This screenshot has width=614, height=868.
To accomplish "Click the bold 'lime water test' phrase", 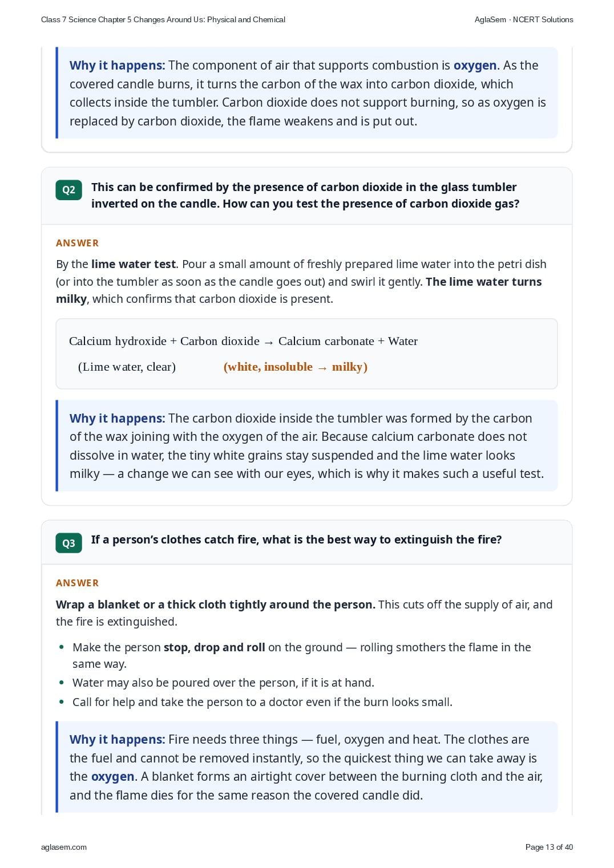I will coord(134,264).
